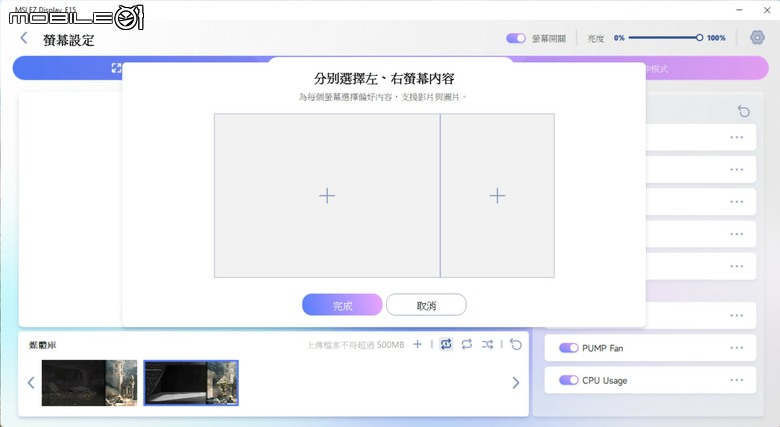
Task: Enable shuffle playback in media library
Action: pyautogui.click(x=487, y=344)
